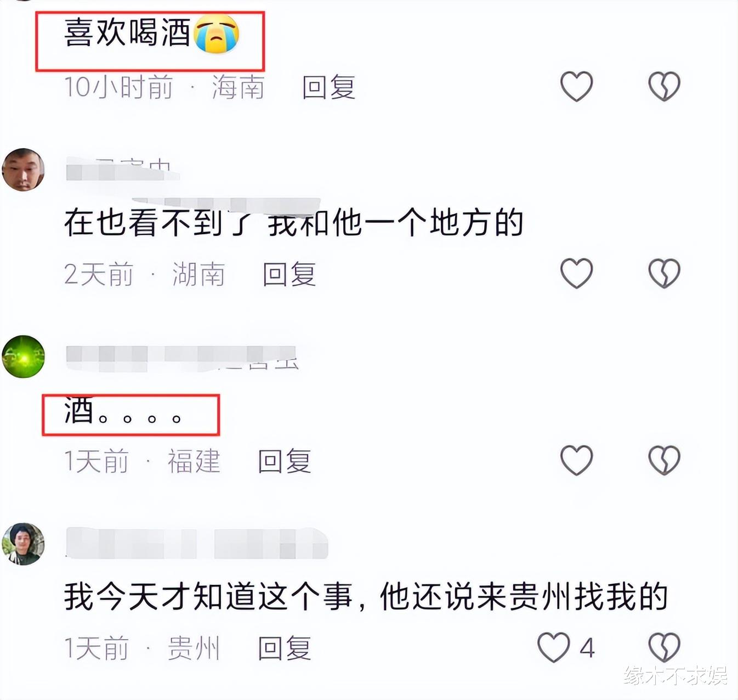Screen dimensions: 738x700
Task: Dislike the Hainan comment with broken heart
Action: [x=664, y=87]
